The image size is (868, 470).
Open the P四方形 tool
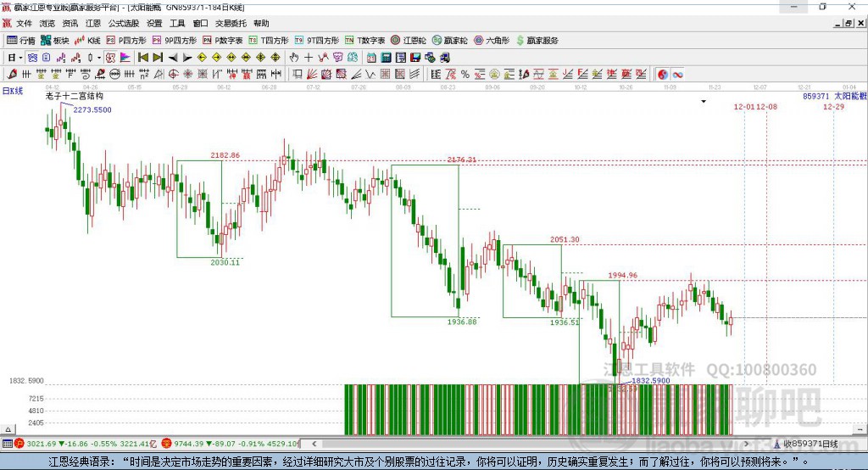tap(126, 41)
